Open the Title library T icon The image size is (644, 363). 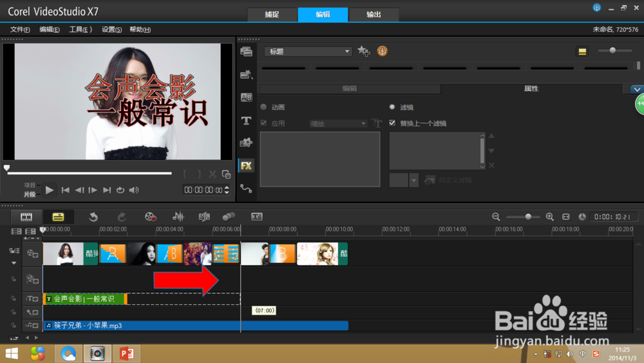(x=247, y=121)
